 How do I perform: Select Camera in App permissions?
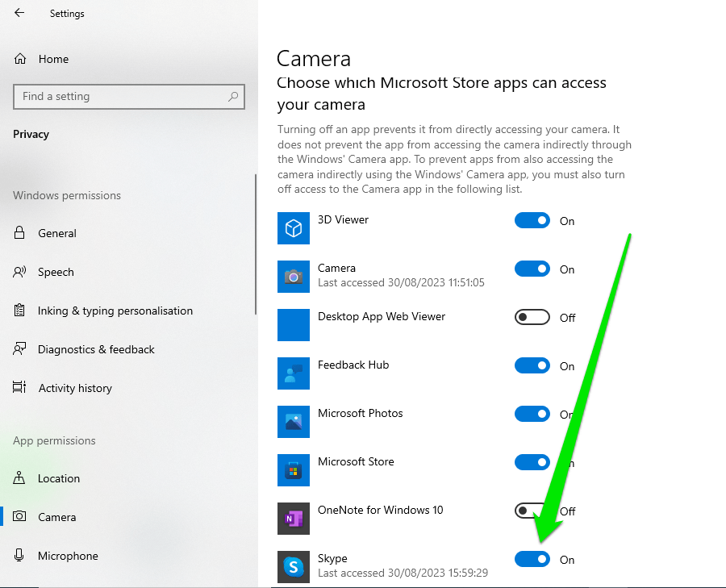(127, 517)
